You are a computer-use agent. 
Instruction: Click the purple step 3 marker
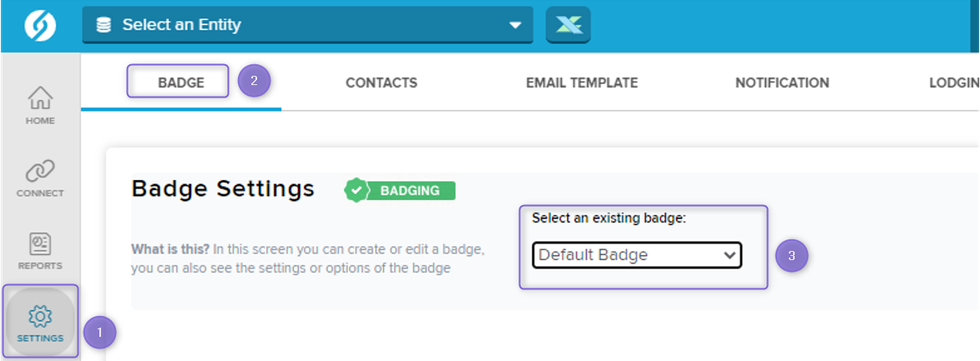point(791,257)
